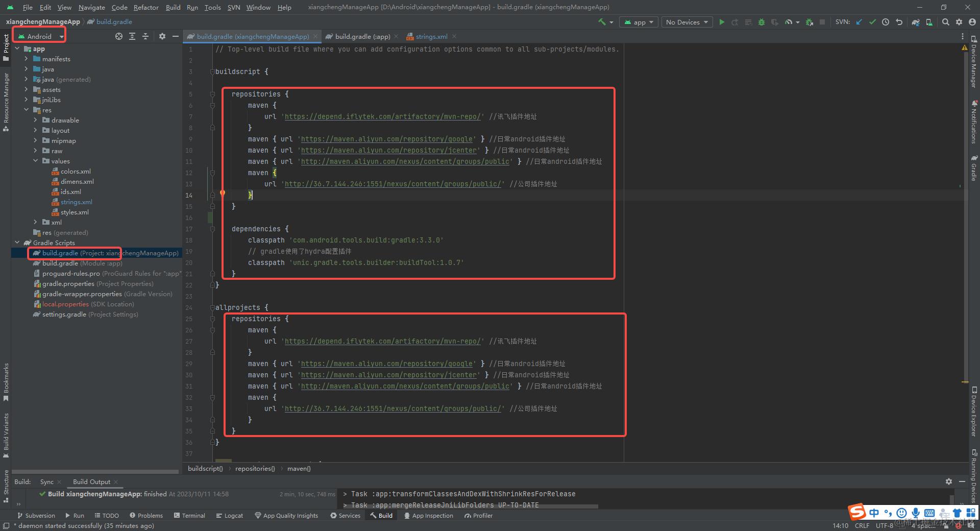Open the Problems tool window button
The image size is (980, 531).
[146, 516]
